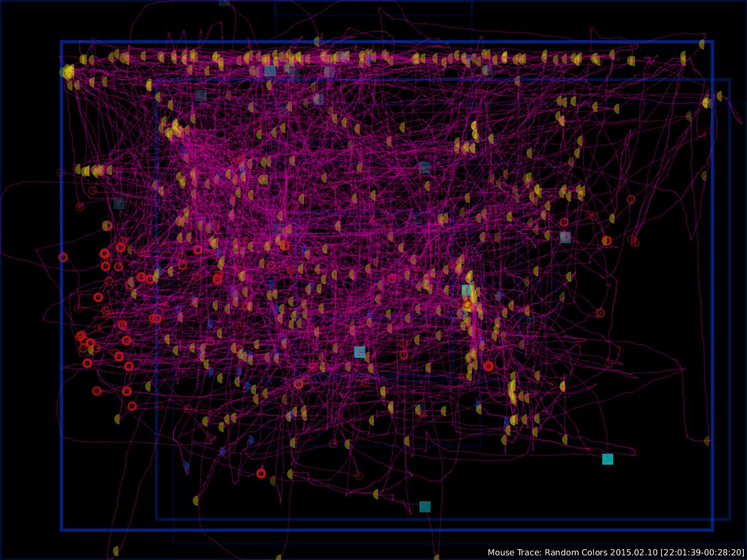
Task: Click the orange ring on the right side
Action: [x=606, y=241]
